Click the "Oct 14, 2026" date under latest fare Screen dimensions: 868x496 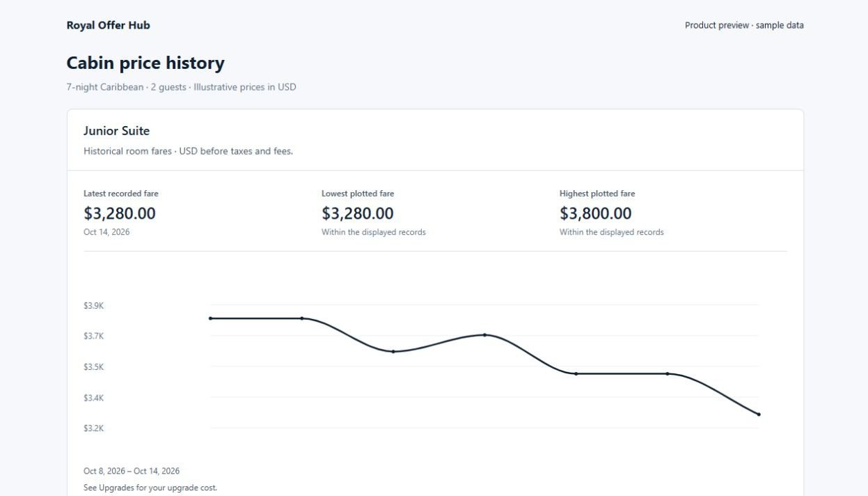click(106, 232)
